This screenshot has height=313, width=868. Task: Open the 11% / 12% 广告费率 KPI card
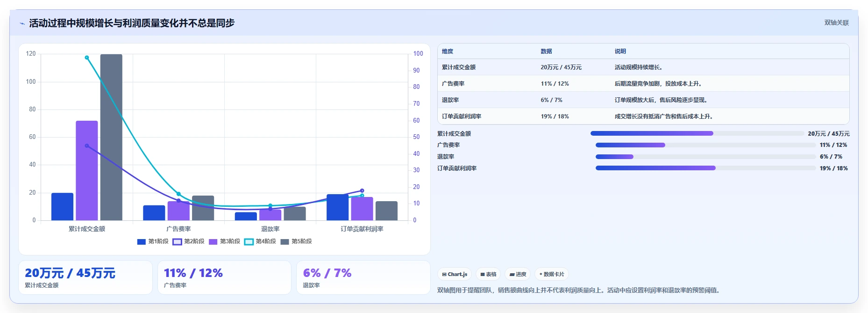(x=224, y=277)
